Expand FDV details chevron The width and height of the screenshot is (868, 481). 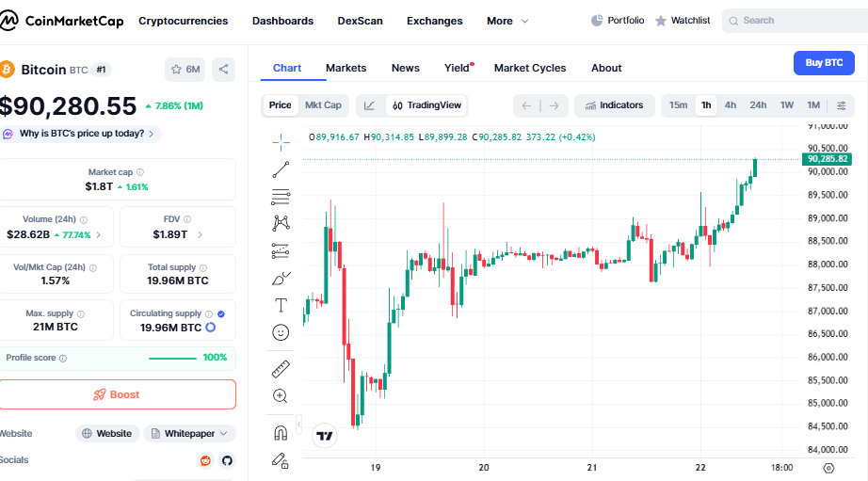[x=200, y=234]
